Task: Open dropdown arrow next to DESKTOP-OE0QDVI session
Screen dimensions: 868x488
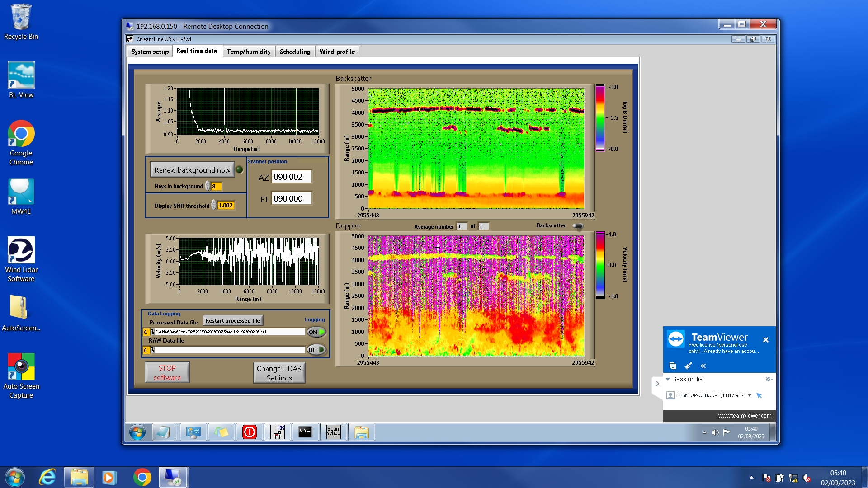Action: click(x=750, y=395)
